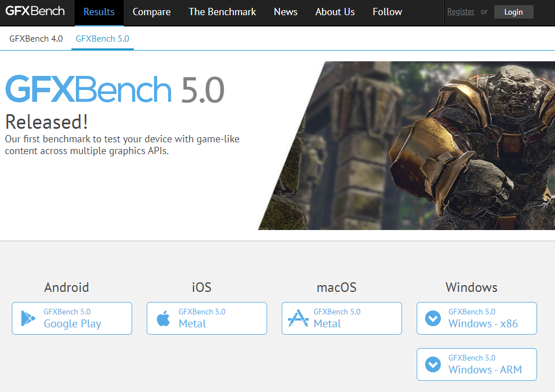Open the iOS Metal download button
Image resolution: width=555 pixels, height=392 pixels.
coord(207,318)
